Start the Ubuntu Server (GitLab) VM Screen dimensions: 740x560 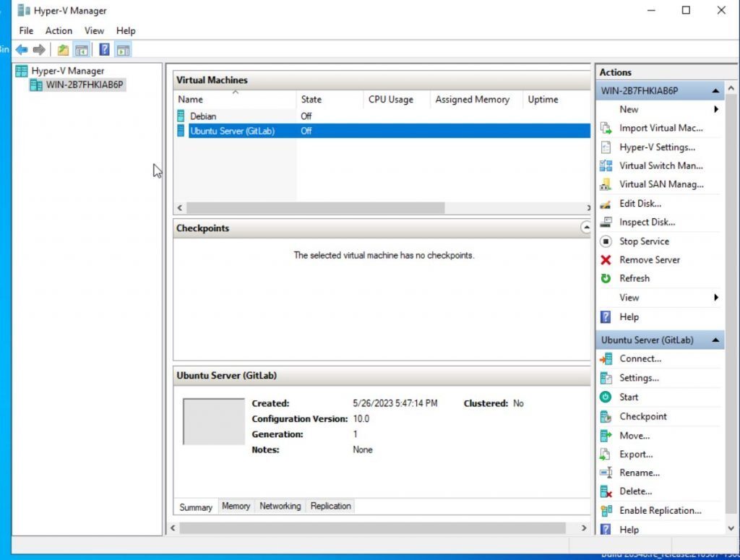coord(629,397)
